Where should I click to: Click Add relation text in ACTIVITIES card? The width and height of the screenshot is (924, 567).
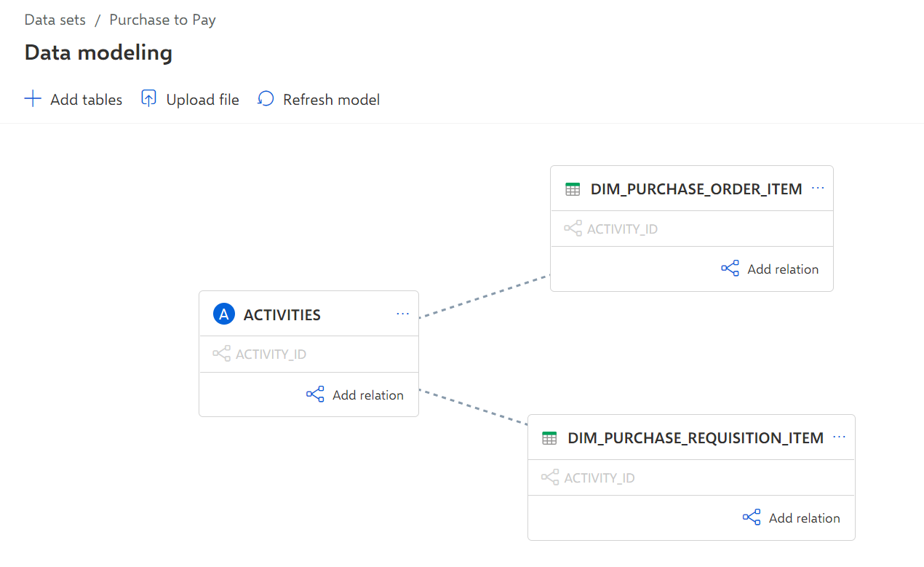click(x=368, y=395)
